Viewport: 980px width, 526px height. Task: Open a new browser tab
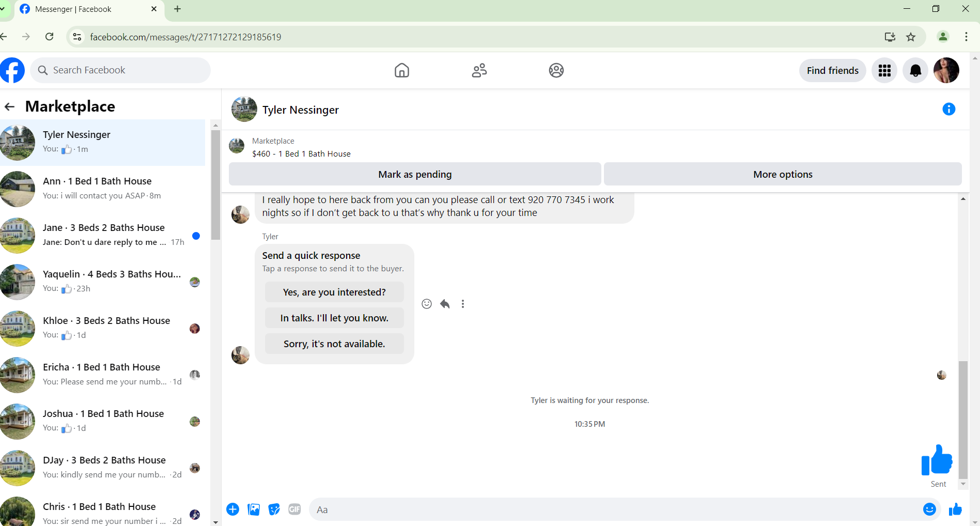coord(177,9)
